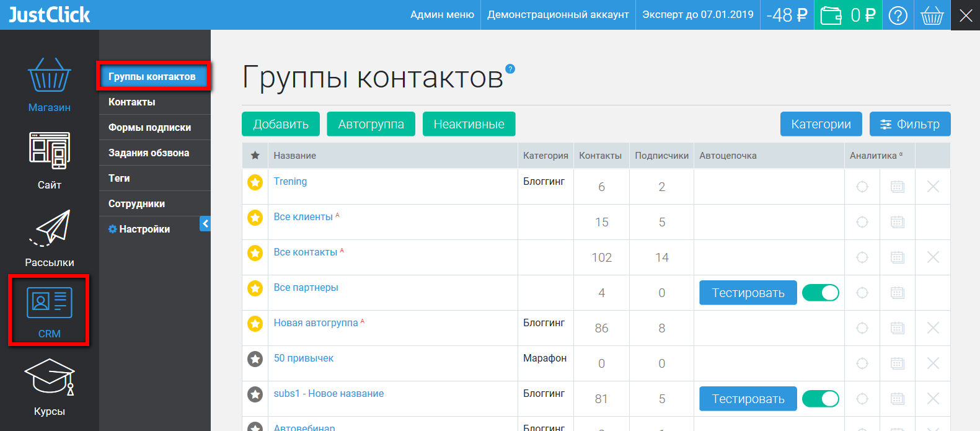This screenshot has width=980, height=431.
Task: Star the subs1 - Новое название group
Action: 255,394
